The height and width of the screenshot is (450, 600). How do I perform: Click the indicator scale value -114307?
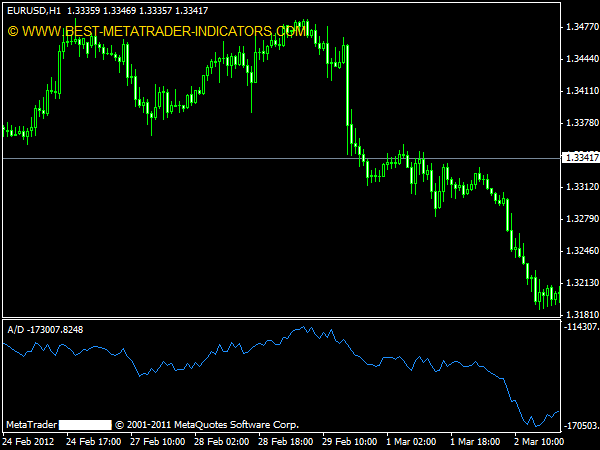581,326
